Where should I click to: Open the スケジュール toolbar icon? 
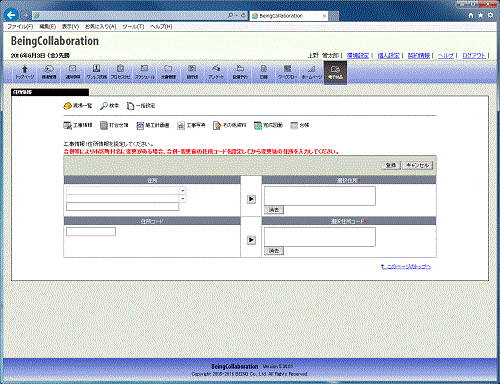pyautogui.click(x=144, y=72)
